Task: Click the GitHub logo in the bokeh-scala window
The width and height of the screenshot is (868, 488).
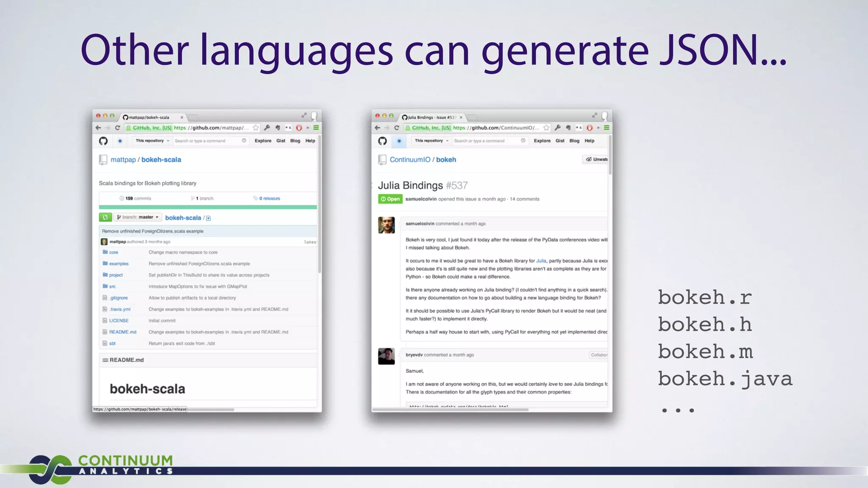Action: 103,141
